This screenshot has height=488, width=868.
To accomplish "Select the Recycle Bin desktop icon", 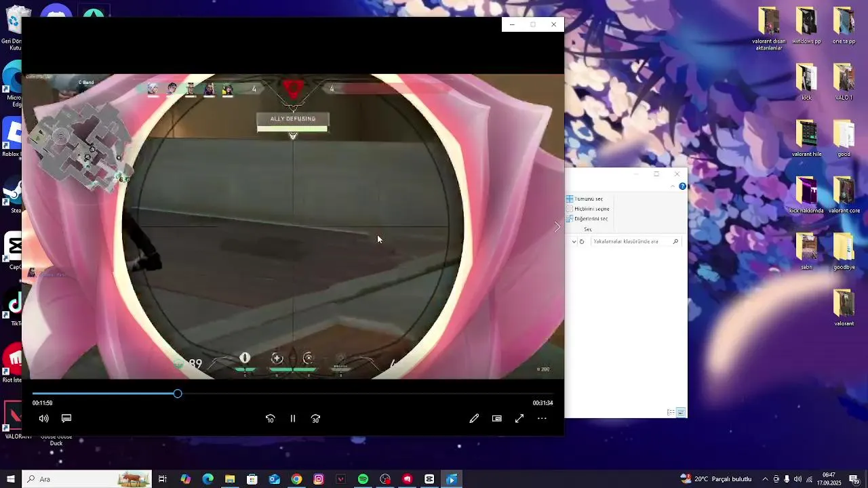I will click(x=12, y=27).
